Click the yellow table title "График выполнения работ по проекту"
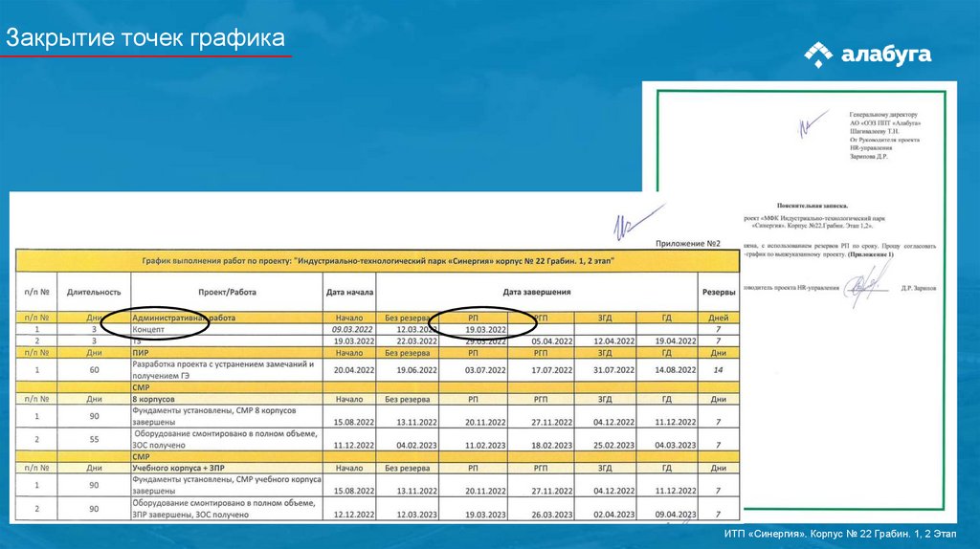 (377, 260)
